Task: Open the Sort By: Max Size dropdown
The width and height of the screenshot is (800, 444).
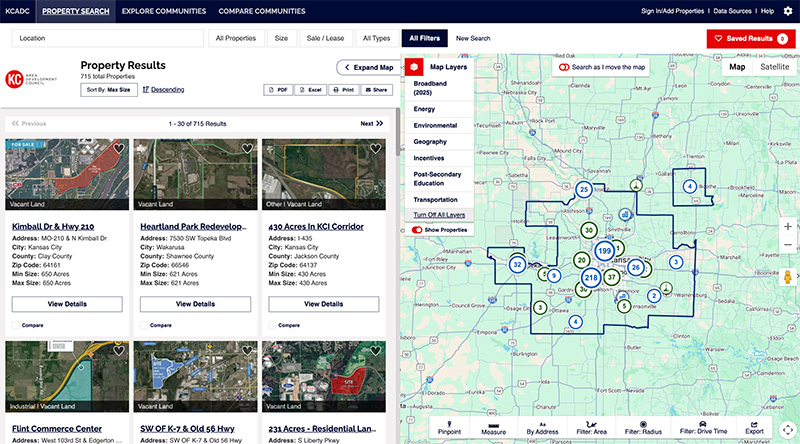Action: pyautogui.click(x=109, y=89)
